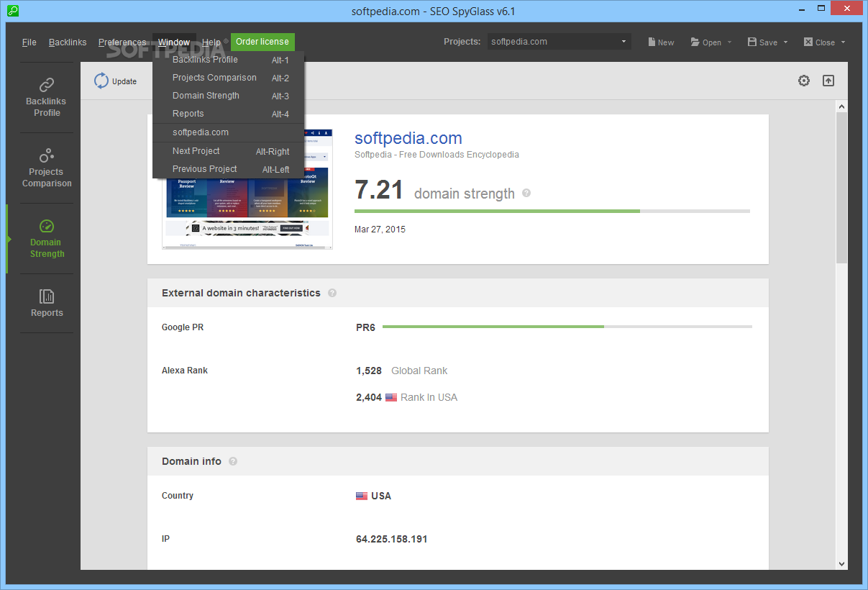Expand the Save button dropdown arrow
Screen dimensions: 868x590
[x=785, y=42]
